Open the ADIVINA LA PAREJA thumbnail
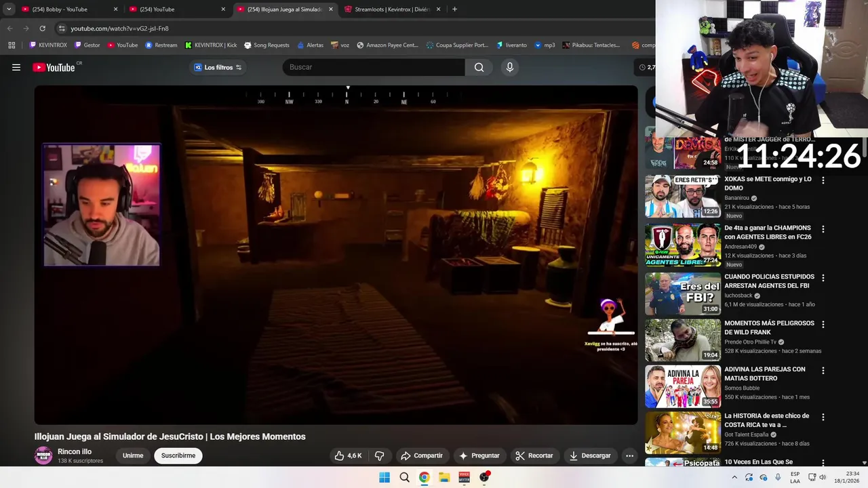Image resolution: width=868 pixels, height=488 pixels. point(682,386)
